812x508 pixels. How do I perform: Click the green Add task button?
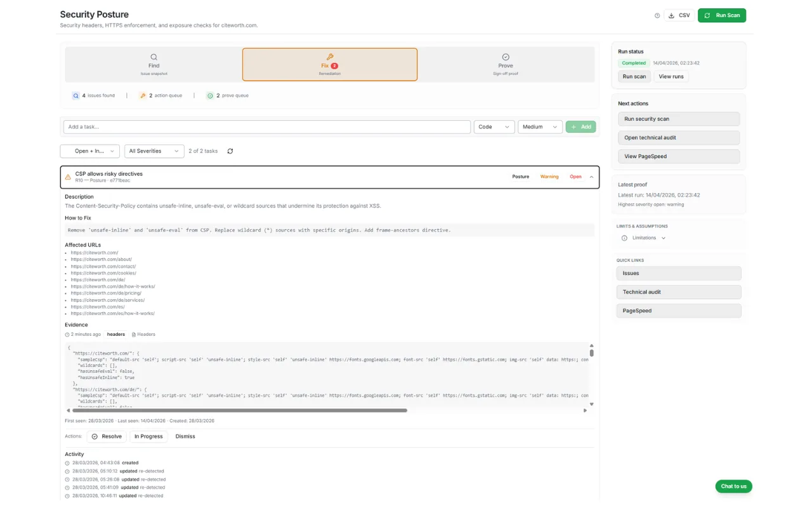[581, 127]
